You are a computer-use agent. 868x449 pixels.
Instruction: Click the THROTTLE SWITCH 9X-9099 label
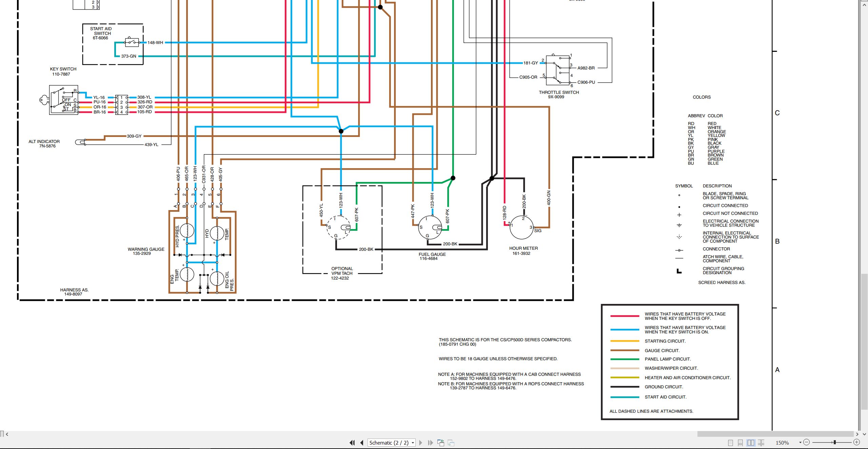pos(559,95)
